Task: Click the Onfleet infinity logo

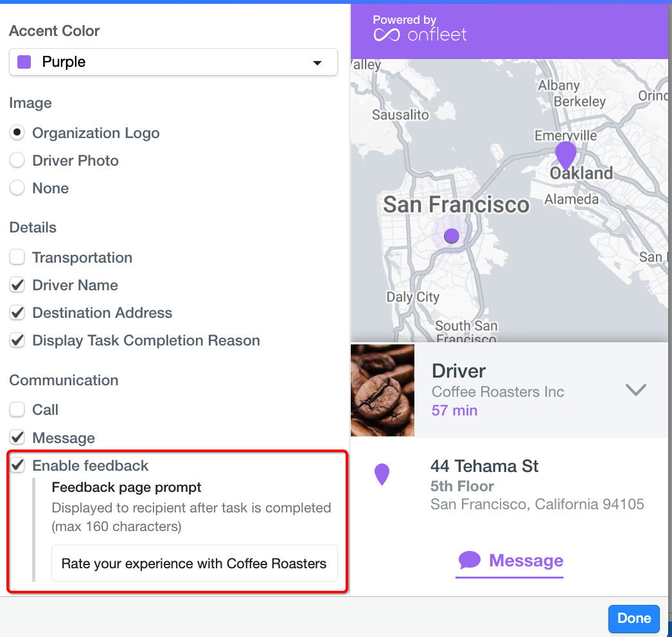Action: [387, 35]
